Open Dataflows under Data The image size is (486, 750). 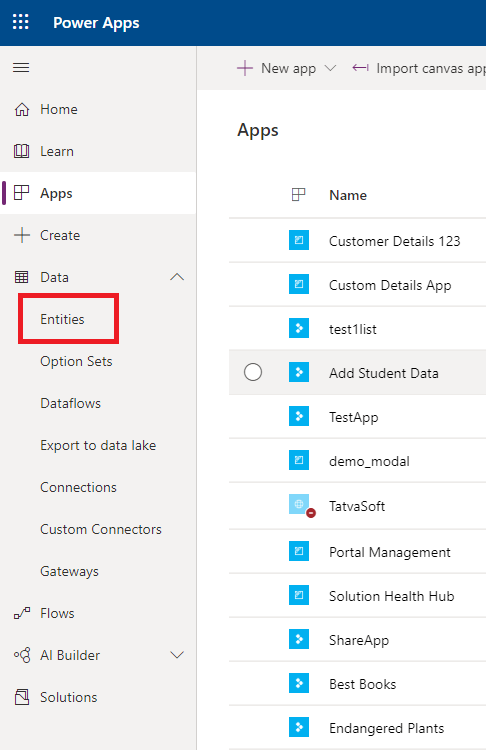pos(70,403)
